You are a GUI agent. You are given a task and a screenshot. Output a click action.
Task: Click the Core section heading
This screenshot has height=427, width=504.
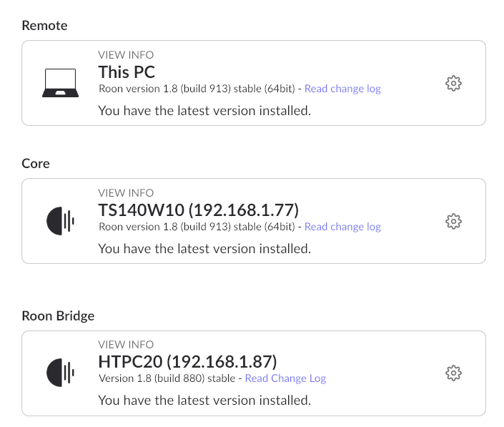click(x=36, y=163)
